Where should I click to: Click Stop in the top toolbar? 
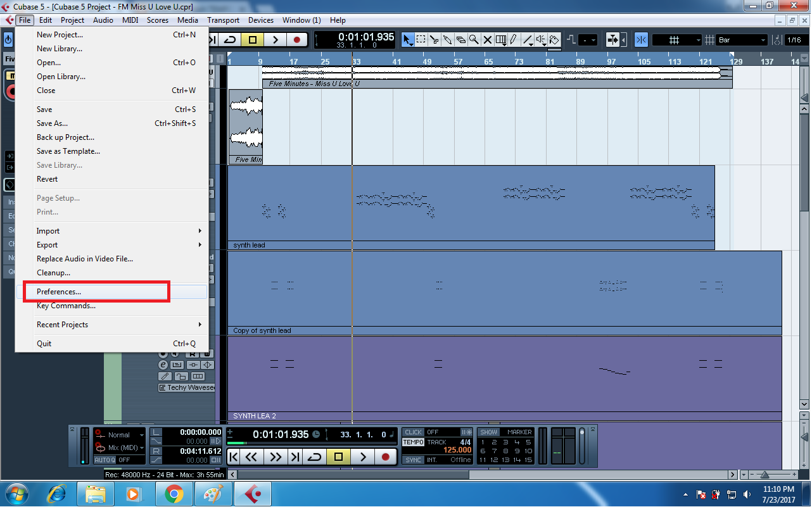(x=252, y=40)
